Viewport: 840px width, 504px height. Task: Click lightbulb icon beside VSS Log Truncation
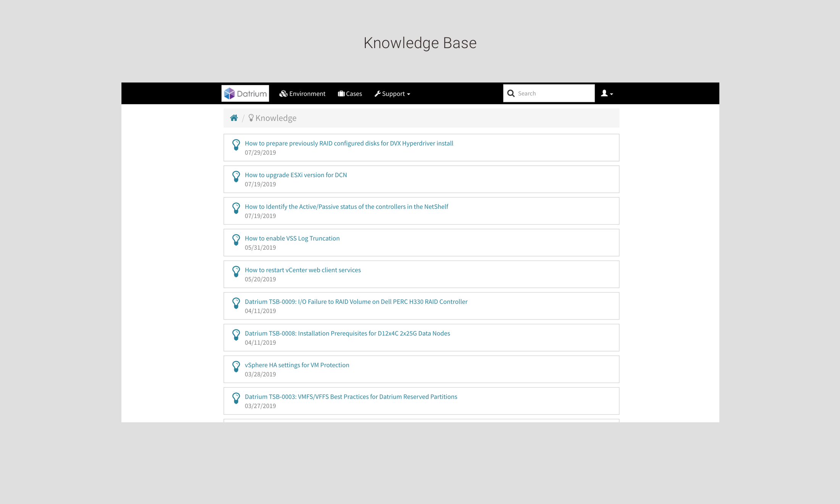(236, 240)
